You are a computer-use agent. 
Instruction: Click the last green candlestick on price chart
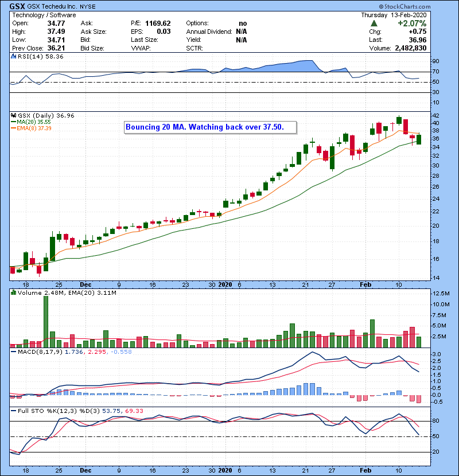point(419,139)
